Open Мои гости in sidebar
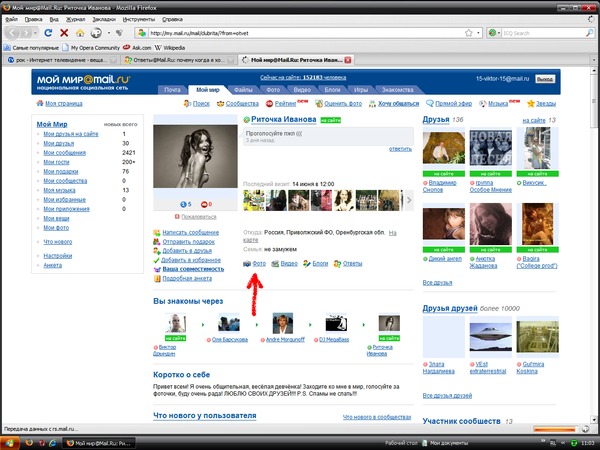This screenshot has width=600, height=450. (x=56, y=162)
